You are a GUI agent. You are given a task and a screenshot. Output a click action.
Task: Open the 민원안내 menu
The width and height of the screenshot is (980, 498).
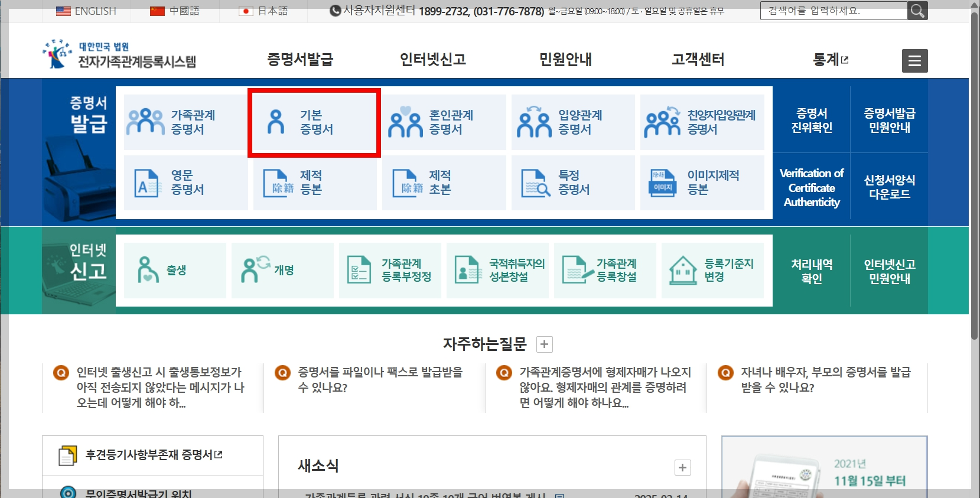pyautogui.click(x=565, y=60)
